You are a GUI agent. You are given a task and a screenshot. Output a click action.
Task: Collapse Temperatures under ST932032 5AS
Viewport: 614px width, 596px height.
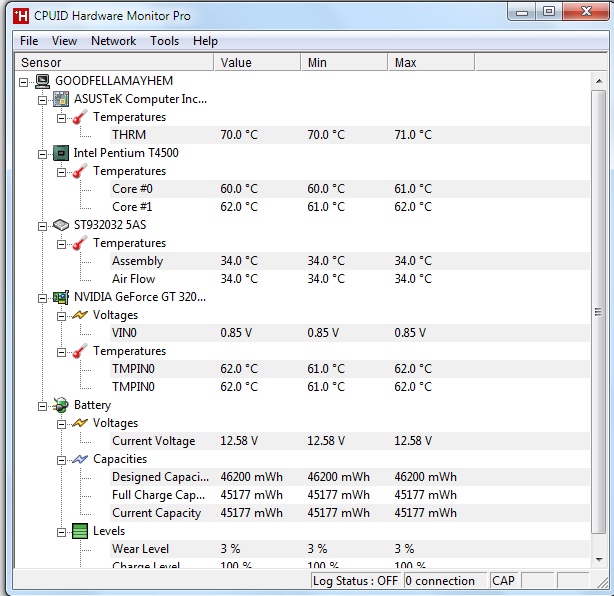61,244
